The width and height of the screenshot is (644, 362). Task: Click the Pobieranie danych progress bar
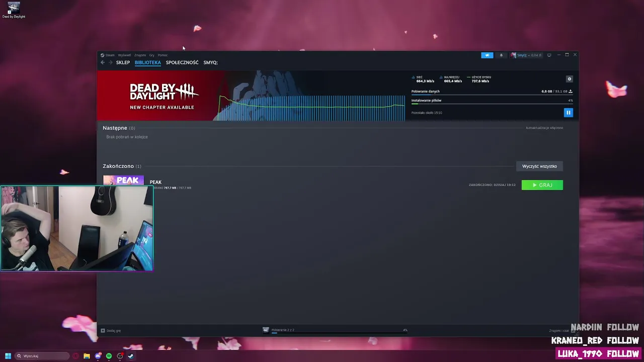pyautogui.click(x=492, y=95)
